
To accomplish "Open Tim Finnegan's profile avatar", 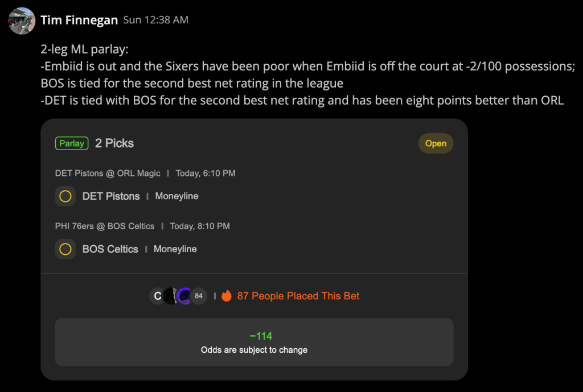I will click(22, 21).
